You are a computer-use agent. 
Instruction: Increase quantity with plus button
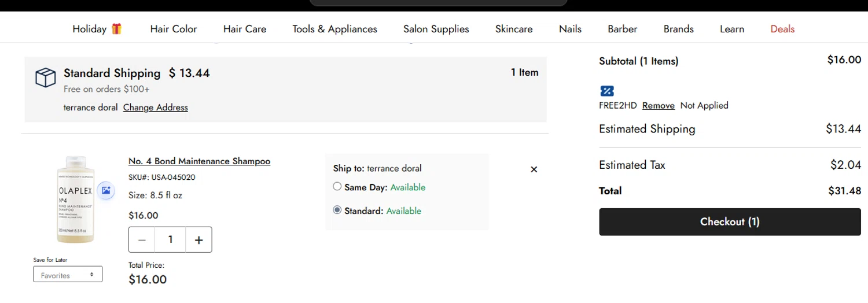tap(198, 240)
